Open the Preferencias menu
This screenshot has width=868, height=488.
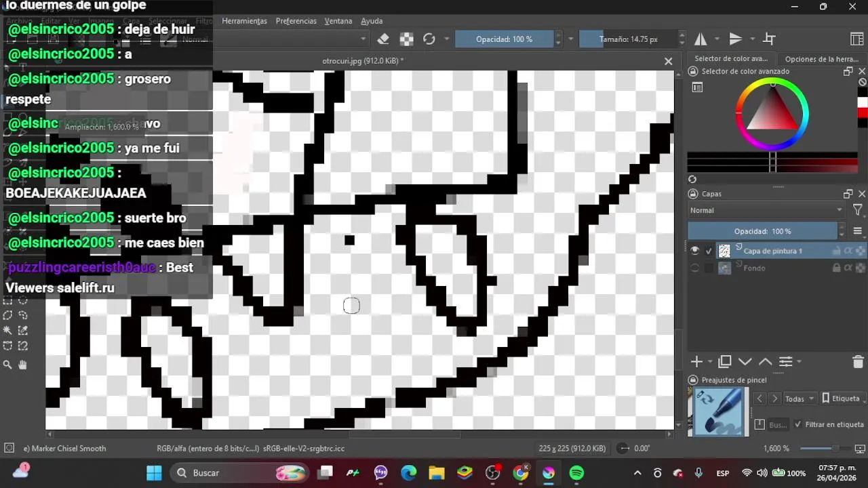[296, 21]
